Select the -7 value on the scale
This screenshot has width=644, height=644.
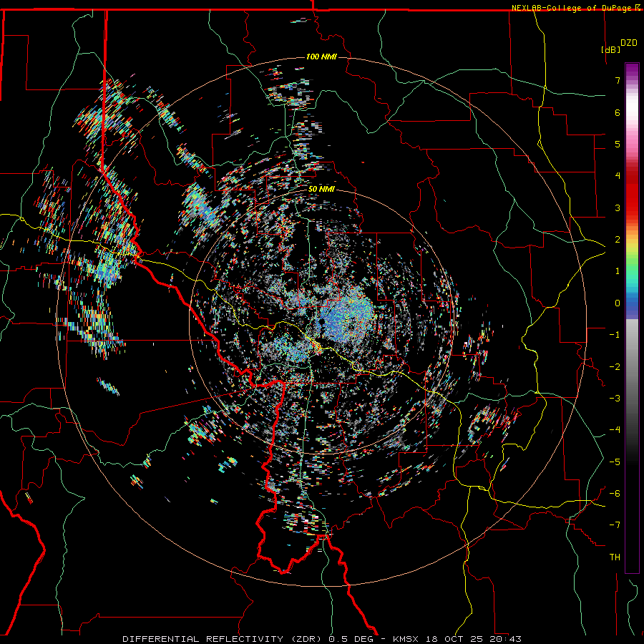pyautogui.click(x=615, y=525)
